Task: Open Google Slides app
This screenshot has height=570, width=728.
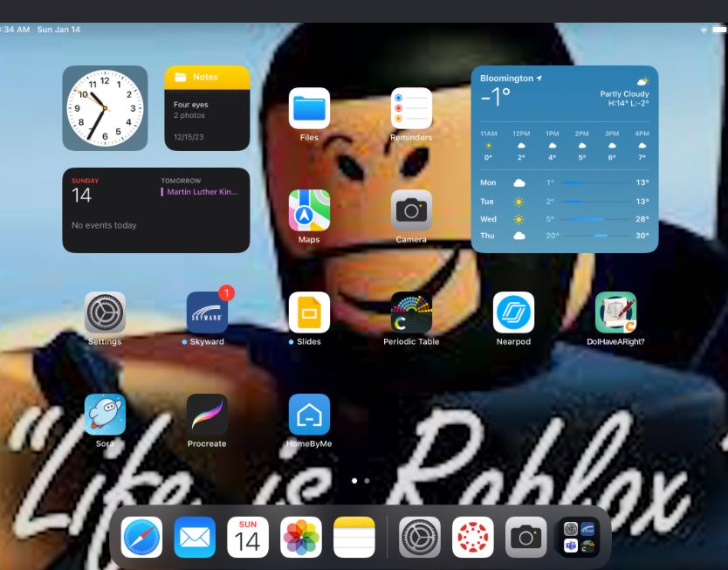Action: coord(309,312)
